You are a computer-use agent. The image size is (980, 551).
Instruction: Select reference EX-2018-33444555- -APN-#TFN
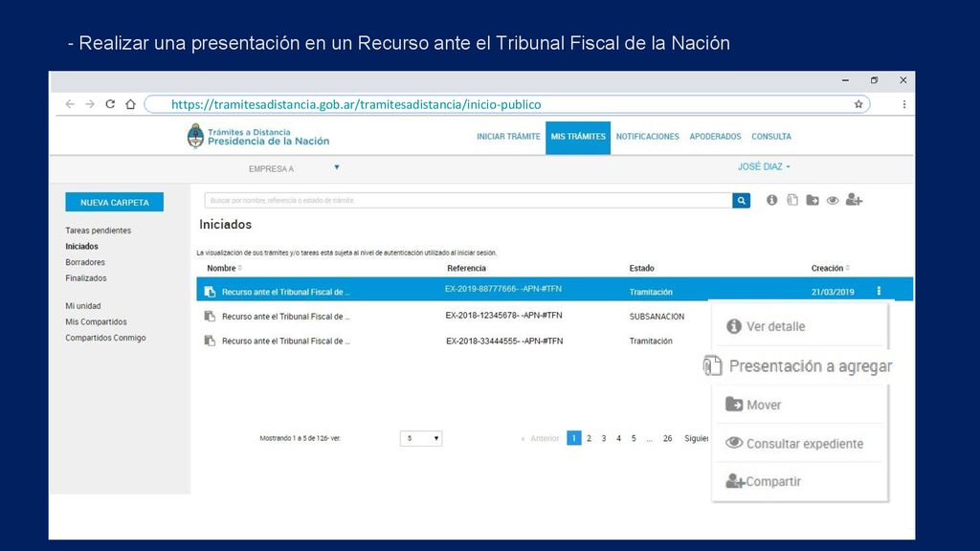pos(504,342)
